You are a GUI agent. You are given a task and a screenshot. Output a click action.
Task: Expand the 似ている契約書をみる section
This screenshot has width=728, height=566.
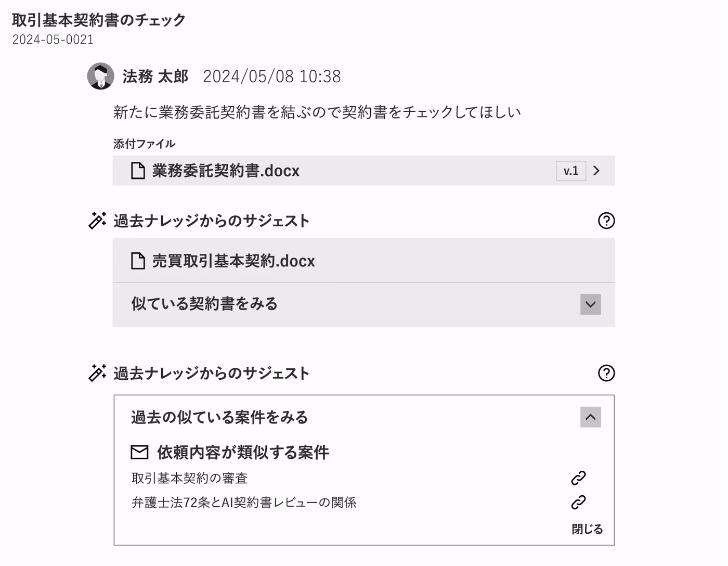[590, 304]
